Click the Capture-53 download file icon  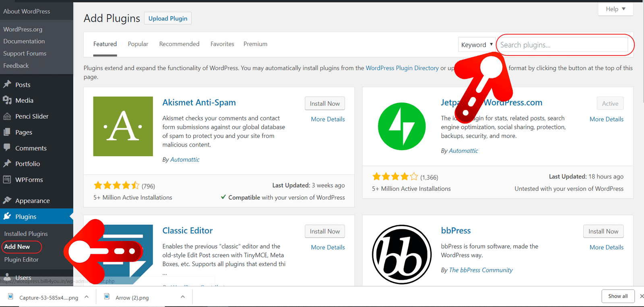pos(11,297)
